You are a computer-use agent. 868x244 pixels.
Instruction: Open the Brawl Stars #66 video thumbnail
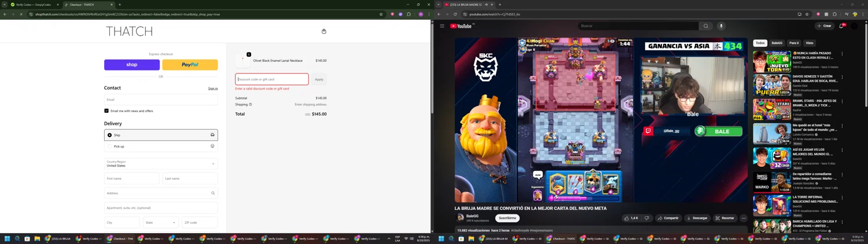[x=772, y=109]
